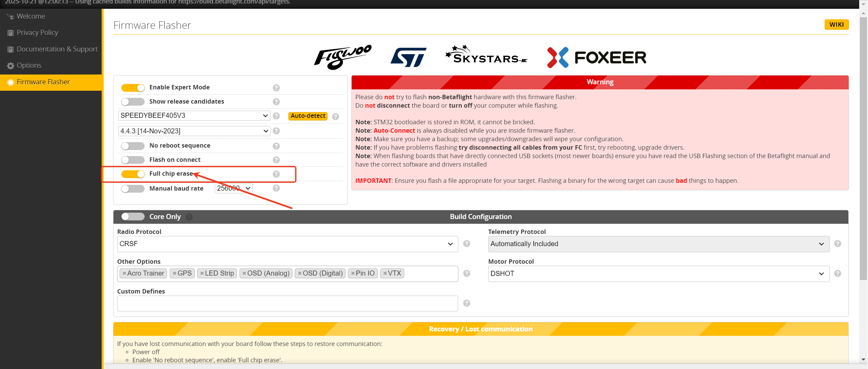
Task: Open the Options sidebar tab
Action: (x=29, y=65)
